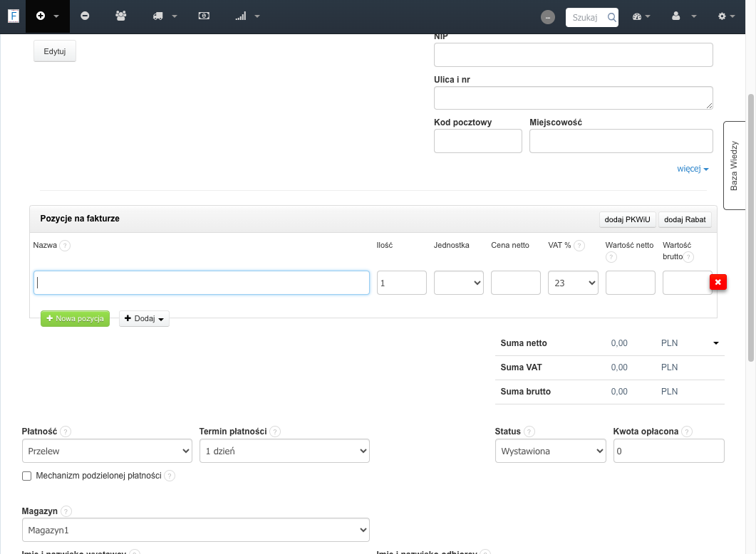The height and width of the screenshot is (554, 756).
Task: Open the Płatność Przelew dropdown
Action: point(107,451)
